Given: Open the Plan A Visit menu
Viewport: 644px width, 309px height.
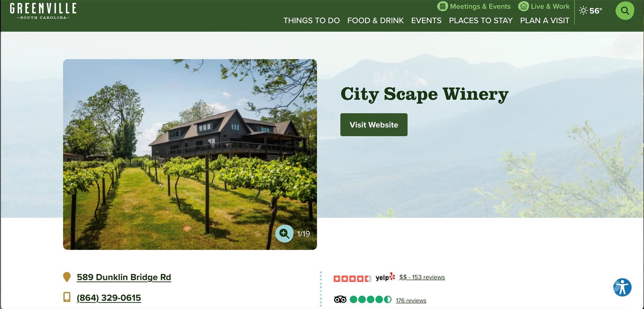Looking at the screenshot, I should (x=545, y=20).
